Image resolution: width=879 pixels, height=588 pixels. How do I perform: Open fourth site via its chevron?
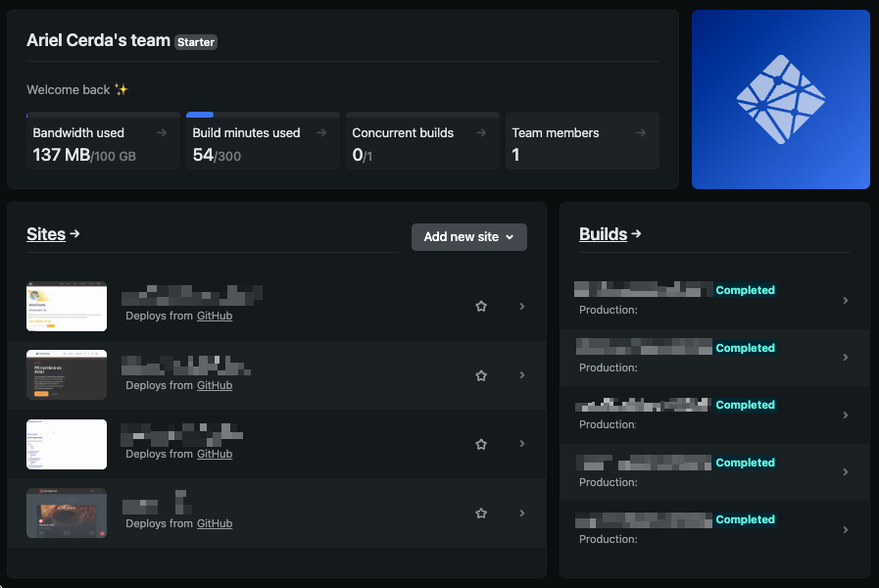tap(522, 513)
